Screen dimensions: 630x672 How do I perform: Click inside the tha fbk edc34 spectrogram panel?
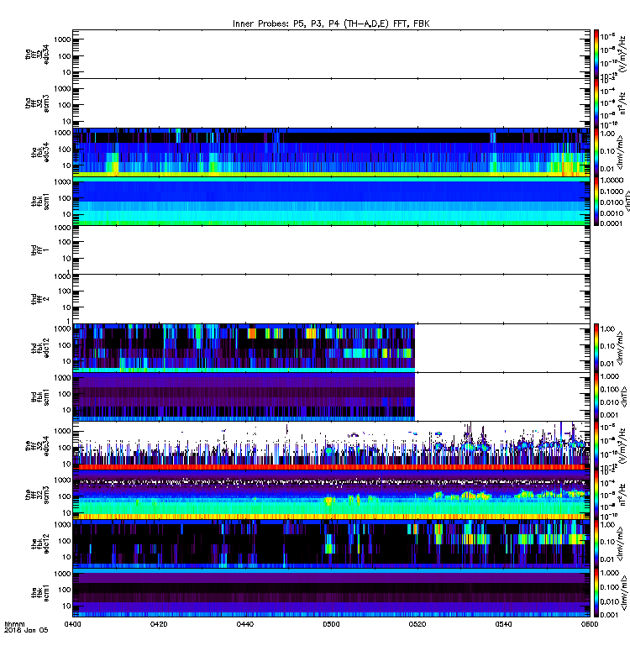pos(331,152)
